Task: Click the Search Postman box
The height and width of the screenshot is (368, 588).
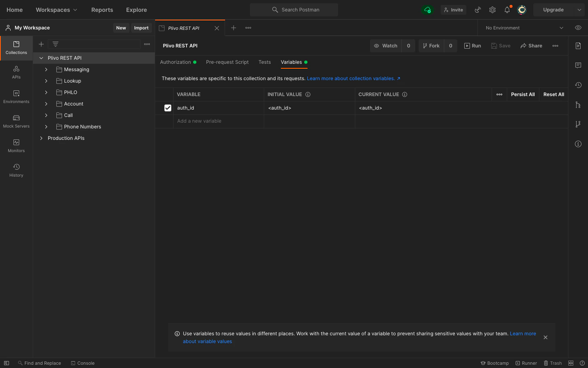Action: (x=294, y=10)
